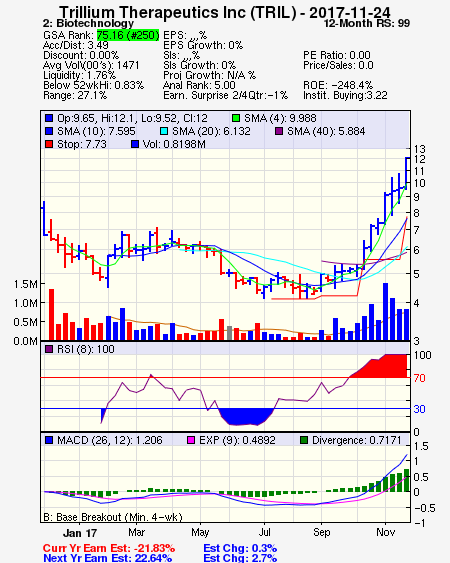Click the Jan 17 x-axis label

[x=80, y=533]
